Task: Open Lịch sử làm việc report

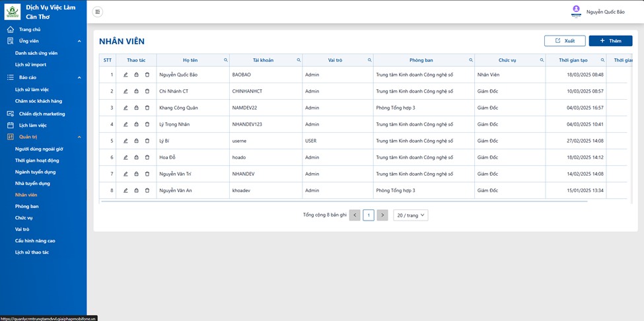Action: tap(32, 89)
